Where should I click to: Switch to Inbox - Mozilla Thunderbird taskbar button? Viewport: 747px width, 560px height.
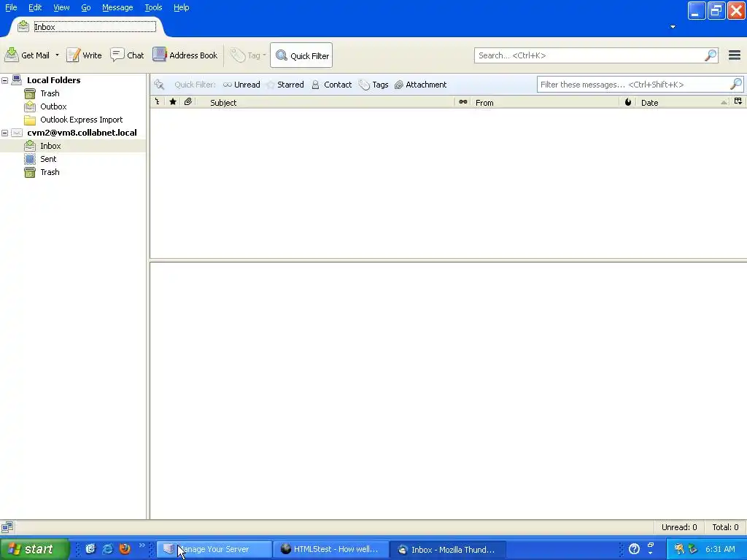[x=448, y=549]
